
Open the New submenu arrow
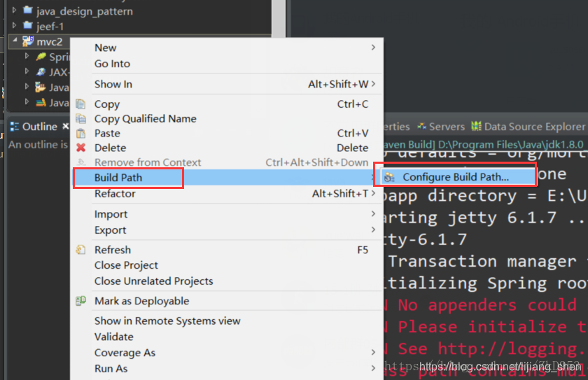pyautogui.click(x=373, y=47)
